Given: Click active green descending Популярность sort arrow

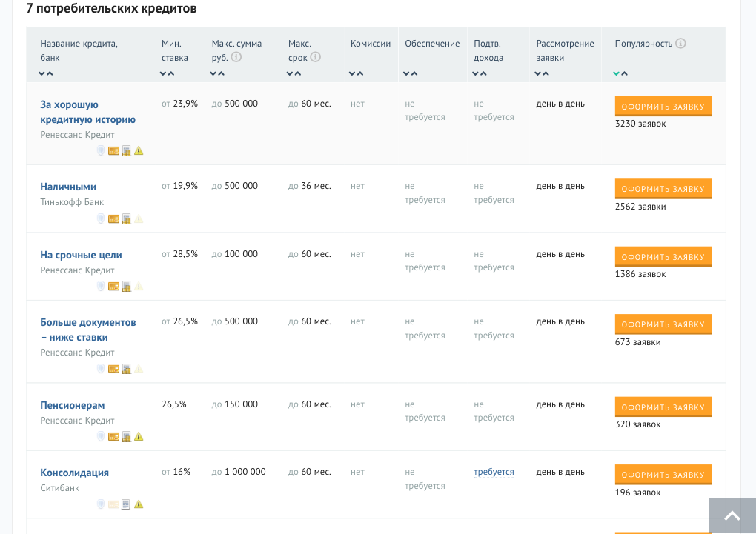Looking at the screenshot, I should point(616,74).
